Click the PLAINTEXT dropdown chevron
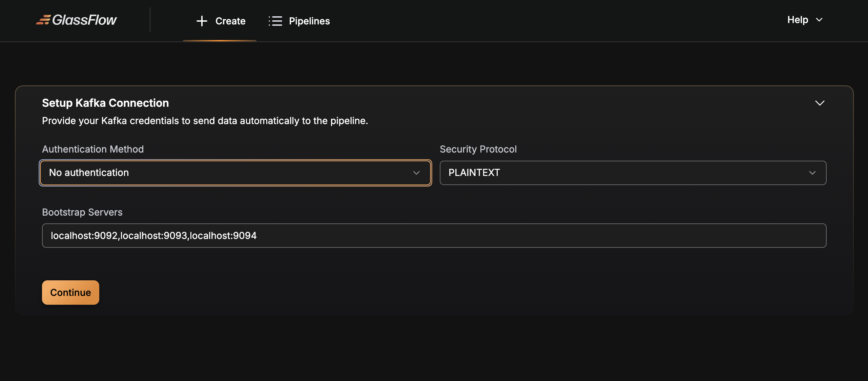This screenshot has width=868, height=381. (x=812, y=173)
